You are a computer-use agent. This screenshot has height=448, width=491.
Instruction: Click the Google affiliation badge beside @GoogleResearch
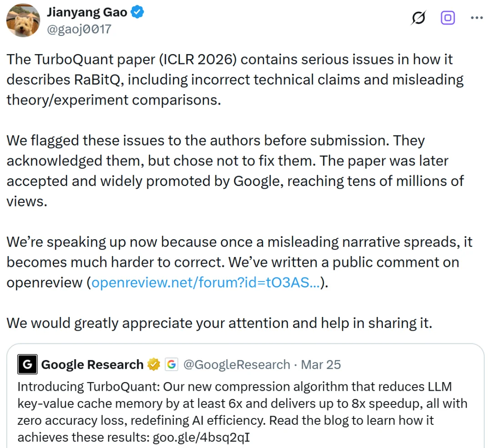coord(171,364)
